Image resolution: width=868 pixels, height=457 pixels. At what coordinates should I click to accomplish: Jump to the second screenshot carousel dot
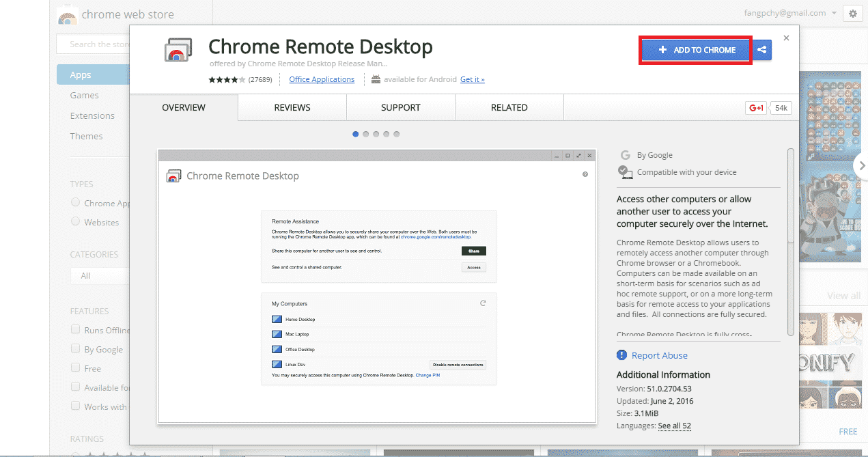tap(366, 134)
